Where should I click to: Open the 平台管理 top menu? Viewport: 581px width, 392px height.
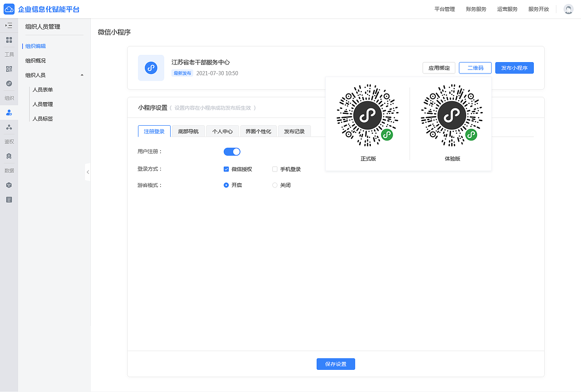(x=444, y=9)
